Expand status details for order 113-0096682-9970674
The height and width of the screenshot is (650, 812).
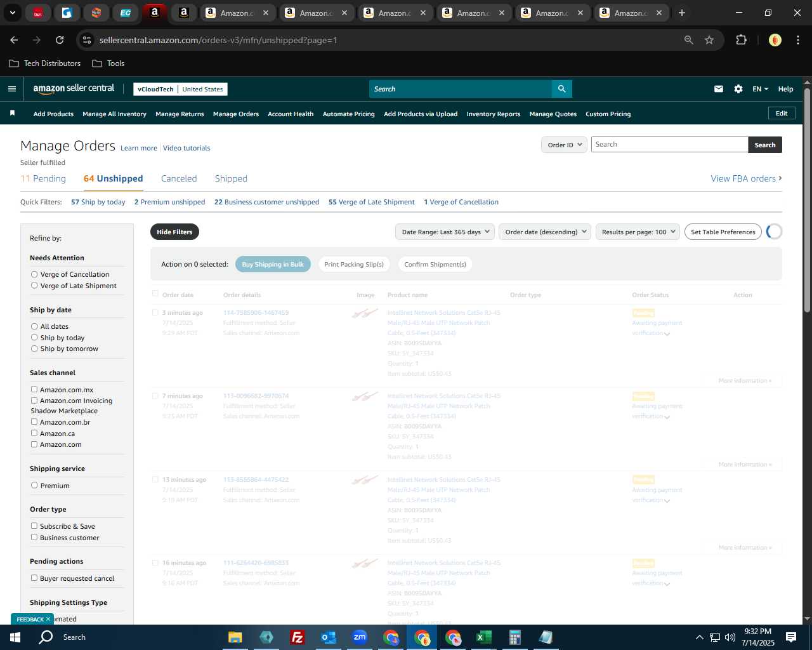tap(667, 417)
